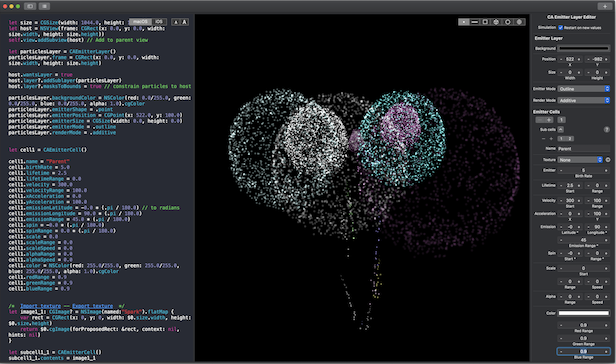The height and width of the screenshot is (364, 616).
Task: Switch code output to macOS
Action: [x=140, y=22]
